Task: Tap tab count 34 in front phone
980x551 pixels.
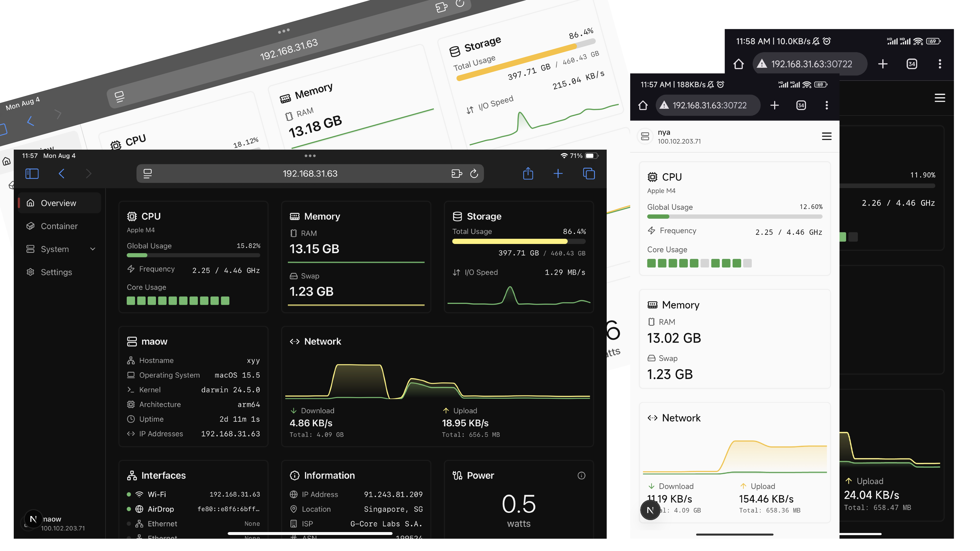Action: pos(801,105)
